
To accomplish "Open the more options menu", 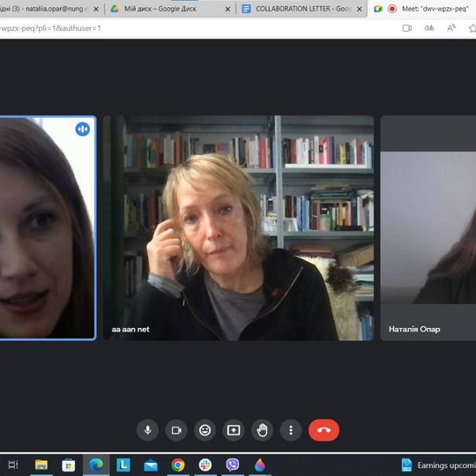I will 291,430.
